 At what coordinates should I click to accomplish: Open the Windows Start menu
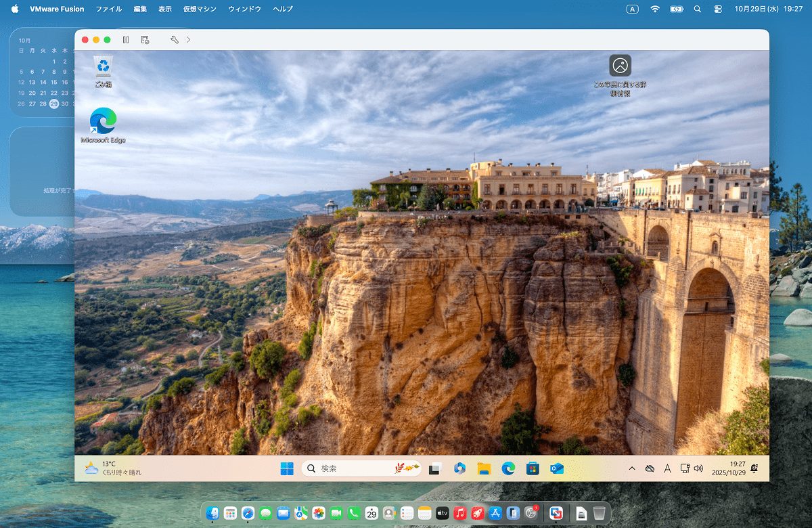click(287, 468)
